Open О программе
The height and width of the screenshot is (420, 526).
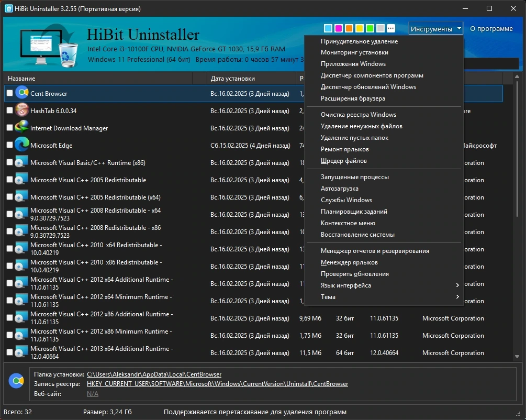point(491,28)
